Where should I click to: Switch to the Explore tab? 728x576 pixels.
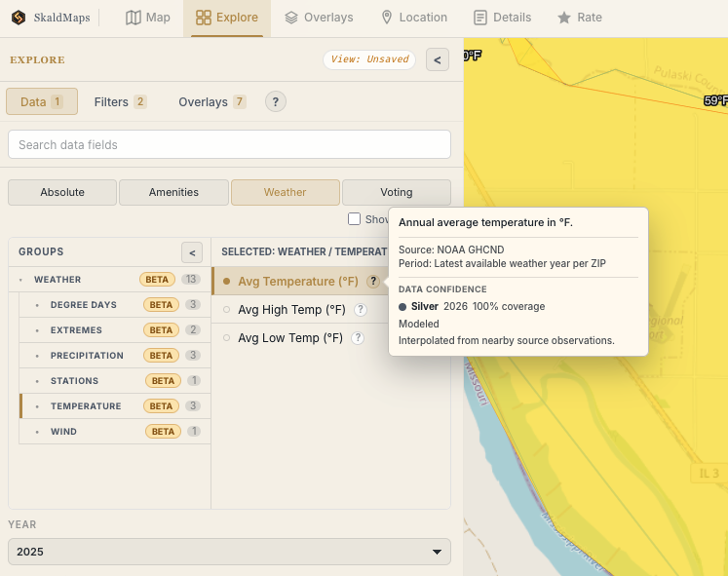pos(227,18)
